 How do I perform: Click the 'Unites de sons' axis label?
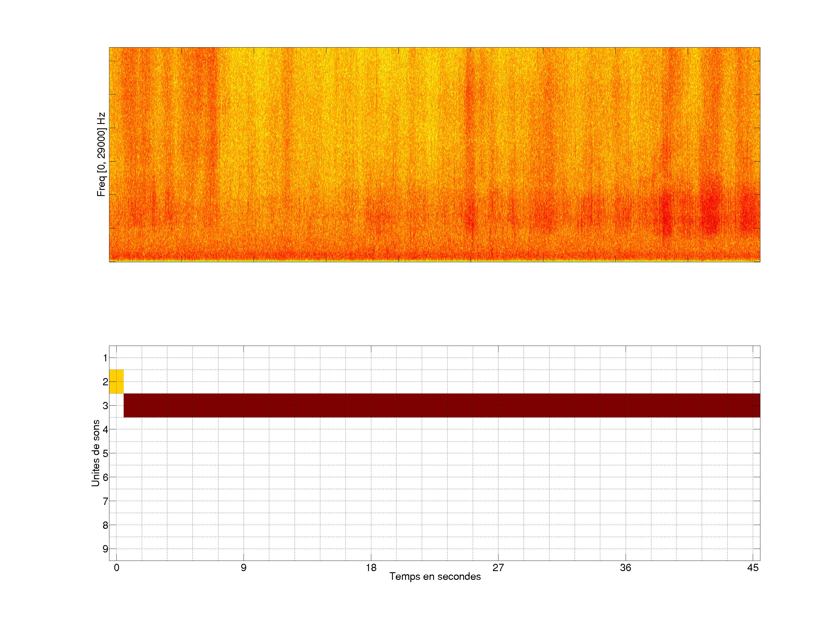pos(96,453)
